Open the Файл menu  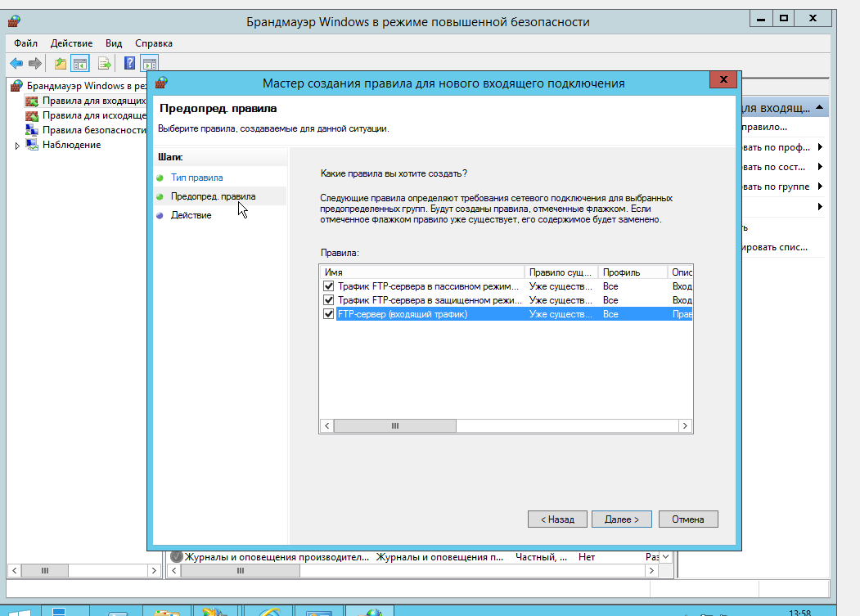(x=26, y=43)
